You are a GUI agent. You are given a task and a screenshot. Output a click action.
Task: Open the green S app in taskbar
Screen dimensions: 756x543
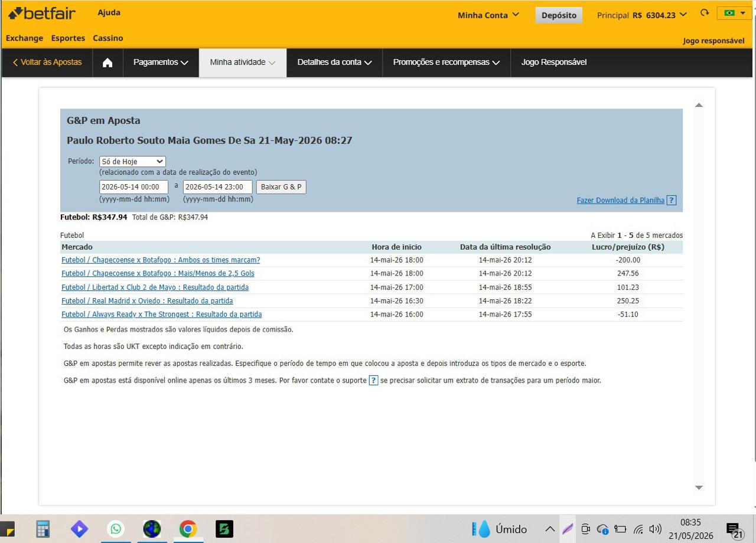pyautogui.click(x=224, y=529)
